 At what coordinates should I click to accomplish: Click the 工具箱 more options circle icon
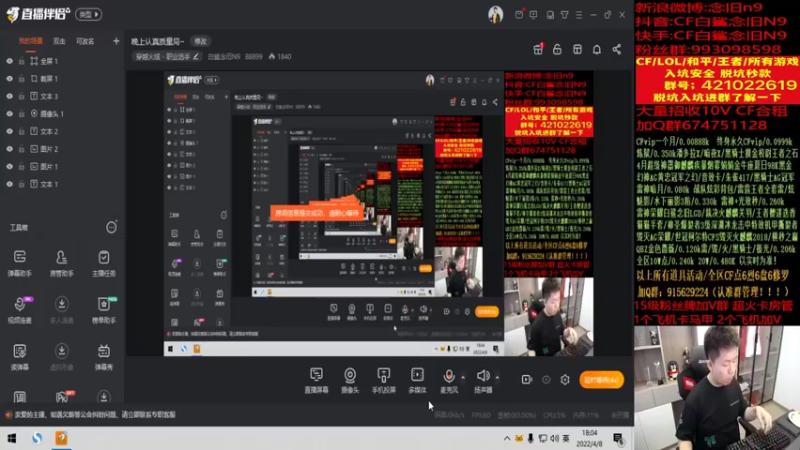click(111, 227)
